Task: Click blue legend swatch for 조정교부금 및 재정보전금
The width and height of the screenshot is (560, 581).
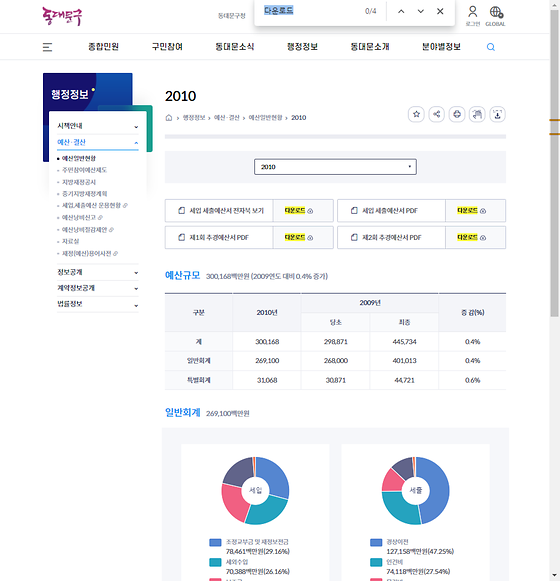Action: [215, 542]
